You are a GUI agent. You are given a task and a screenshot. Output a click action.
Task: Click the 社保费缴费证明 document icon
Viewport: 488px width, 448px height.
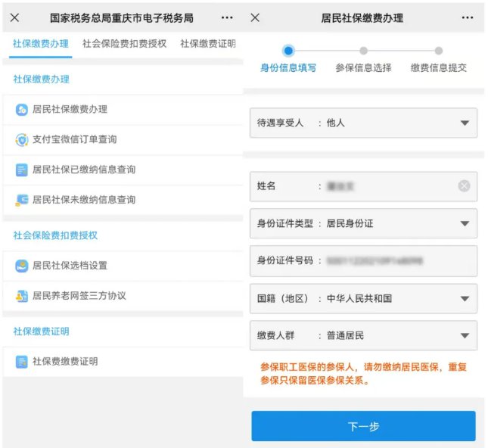[x=21, y=362]
